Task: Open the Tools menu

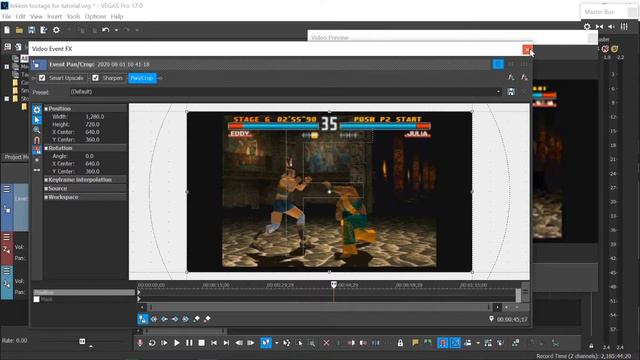Action: click(73, 17)
